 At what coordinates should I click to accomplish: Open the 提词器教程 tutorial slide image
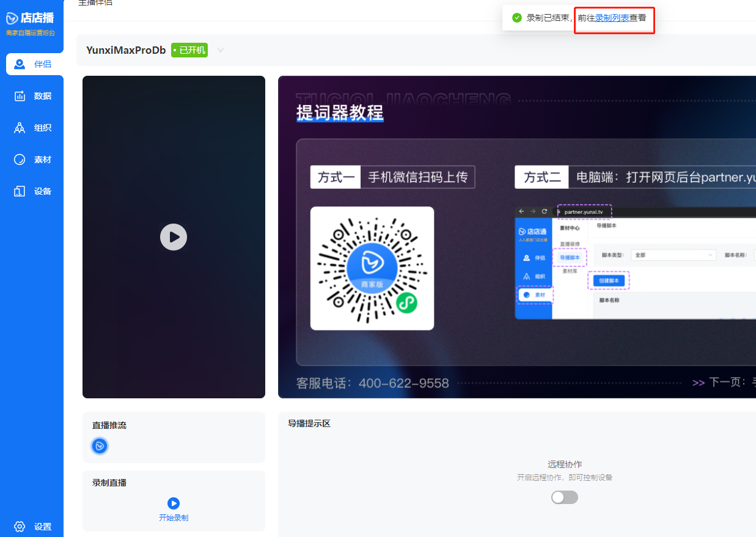coord(517,237)
